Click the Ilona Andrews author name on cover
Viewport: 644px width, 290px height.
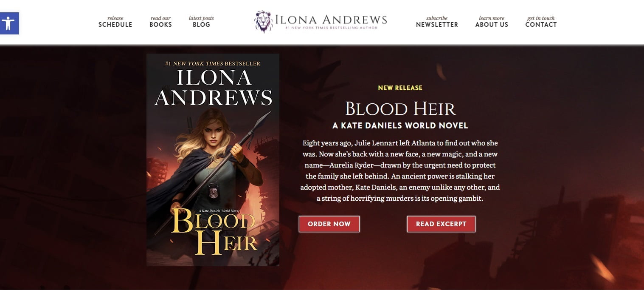tap(213, 87)
